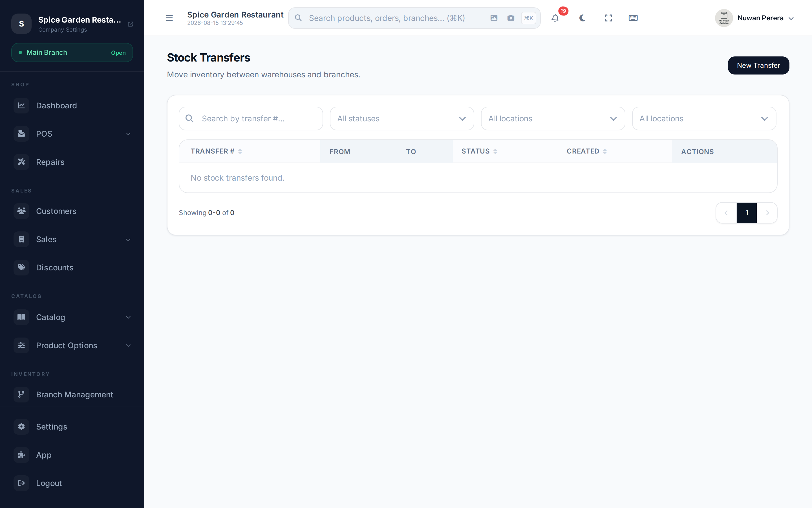The height and width of the screenshot is (508, 812).
Task: Click the Dashboard chart icon
Action: pyautogui.click(x=21, y=106)
